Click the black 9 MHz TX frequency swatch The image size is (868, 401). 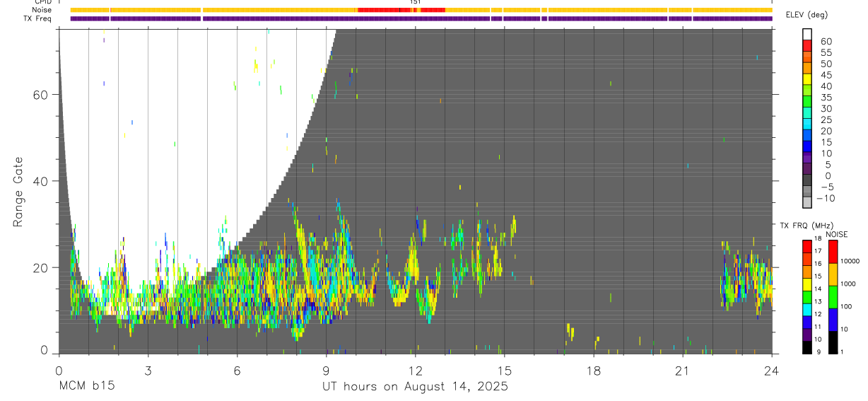coord(807,347)
